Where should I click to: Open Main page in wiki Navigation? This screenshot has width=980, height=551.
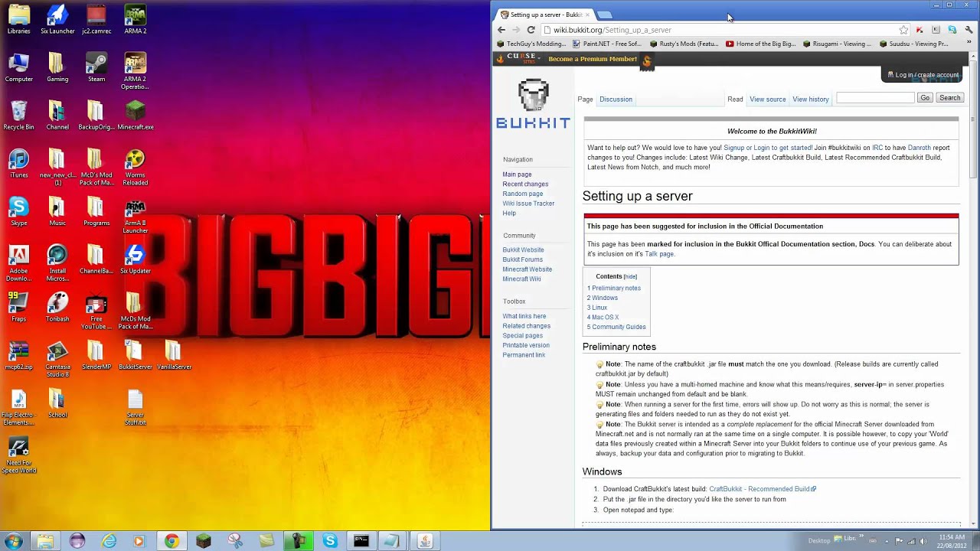click(517, 174)
